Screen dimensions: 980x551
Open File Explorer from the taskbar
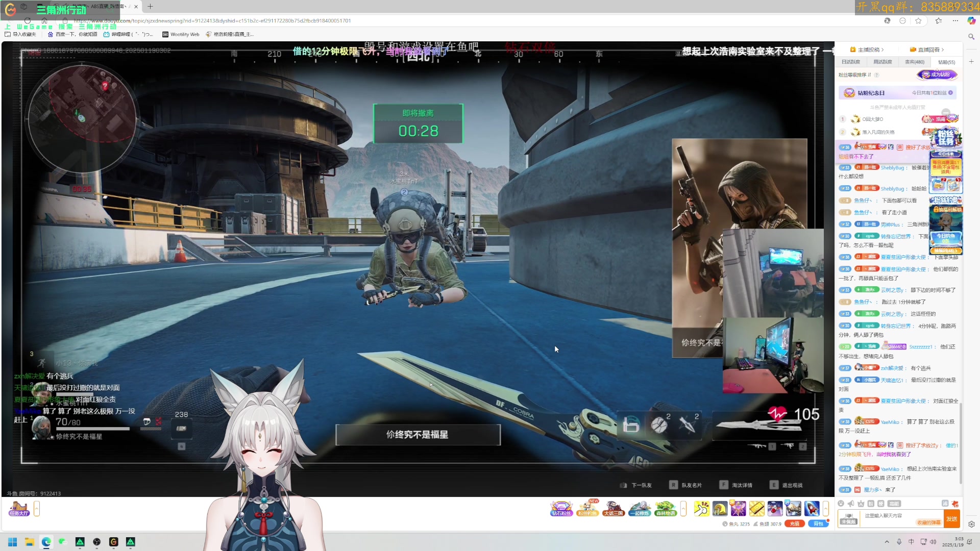coord(30,542)
